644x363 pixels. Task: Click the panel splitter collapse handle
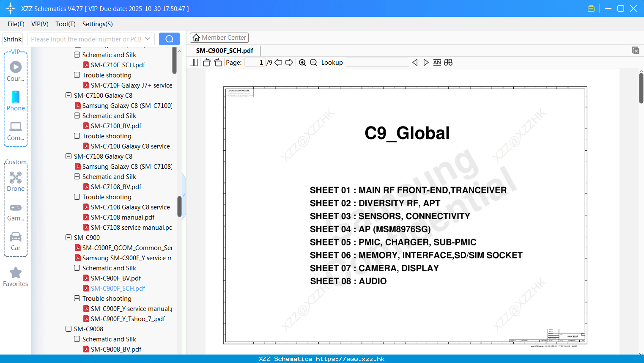coord(184,196)
